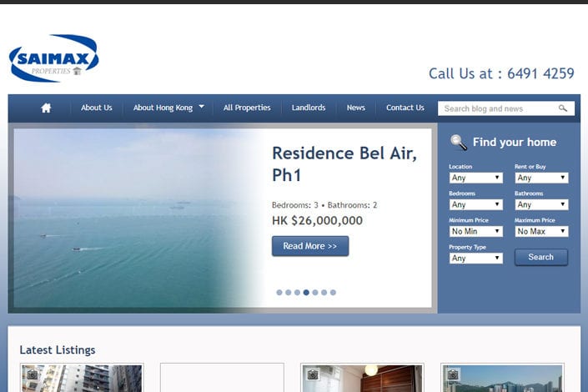Viewport: 588px width, 392px height.
Task: Click the Saimax Properties logo
Action: pyautogui.click(x=54, y=58)
